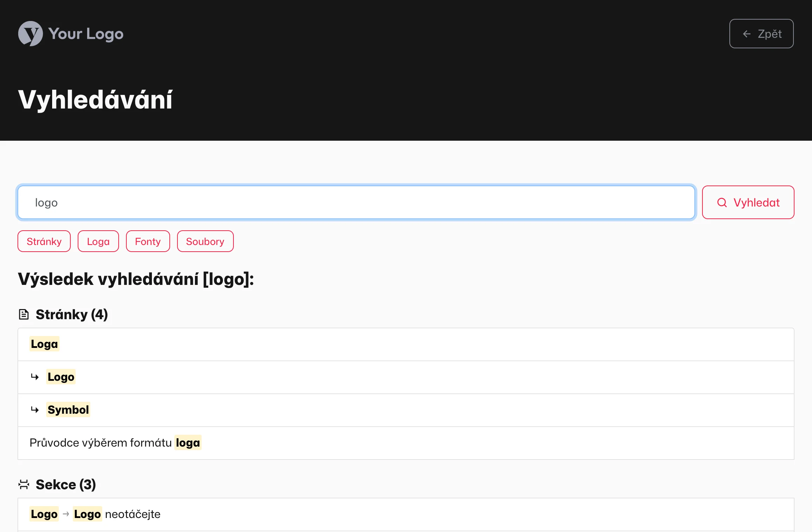812x532 pixels.
Task: Open the Symbol subpage result
Action: (x=406, y=410)
